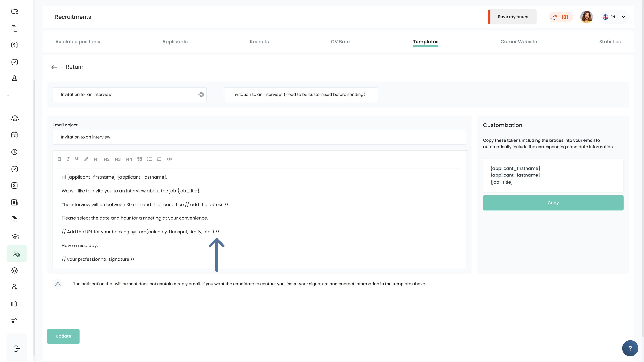Click the '// your professionnal signature //' line
The width and height of the screenshot is (644, 362).
click(x=98, y=259)
